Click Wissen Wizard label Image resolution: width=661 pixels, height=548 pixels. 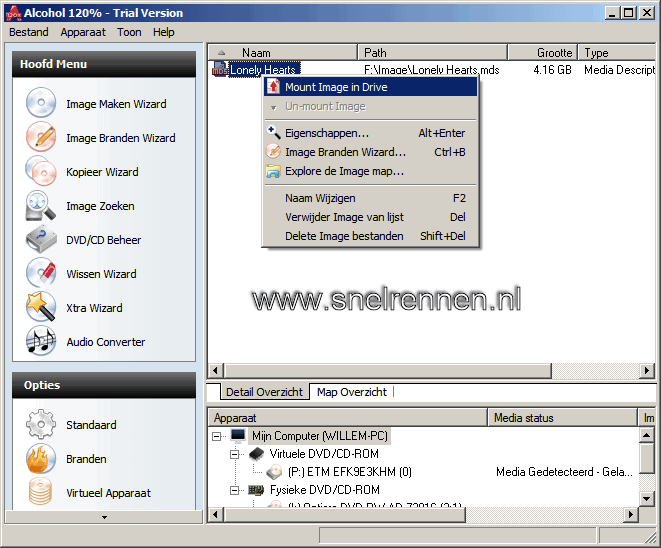coord(101,274)
